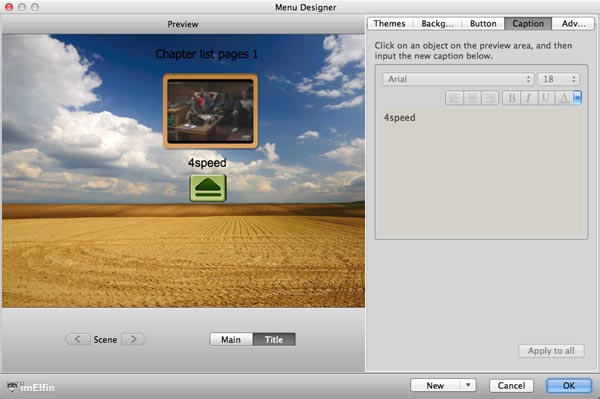Click the green up-arrow menu button
The height and width of the screenshot is (399, 600).
(208, 188)
